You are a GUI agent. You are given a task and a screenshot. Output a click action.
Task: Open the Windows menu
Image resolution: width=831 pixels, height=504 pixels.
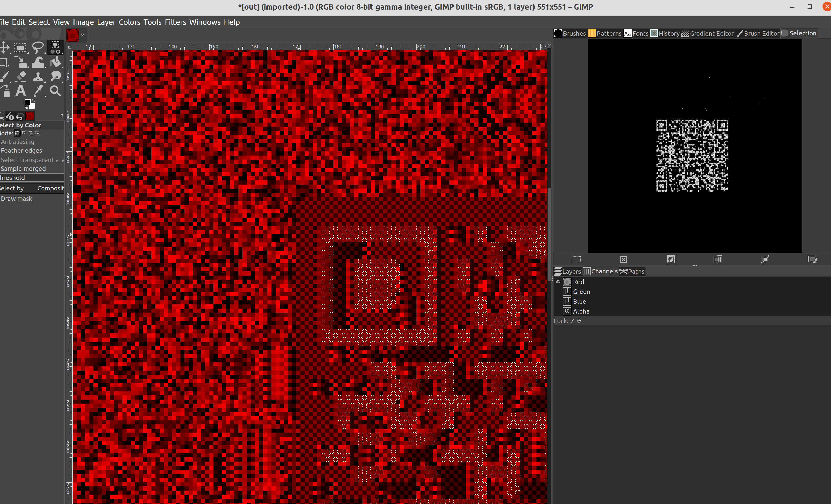pyautogui.click(x=205, y=22)
